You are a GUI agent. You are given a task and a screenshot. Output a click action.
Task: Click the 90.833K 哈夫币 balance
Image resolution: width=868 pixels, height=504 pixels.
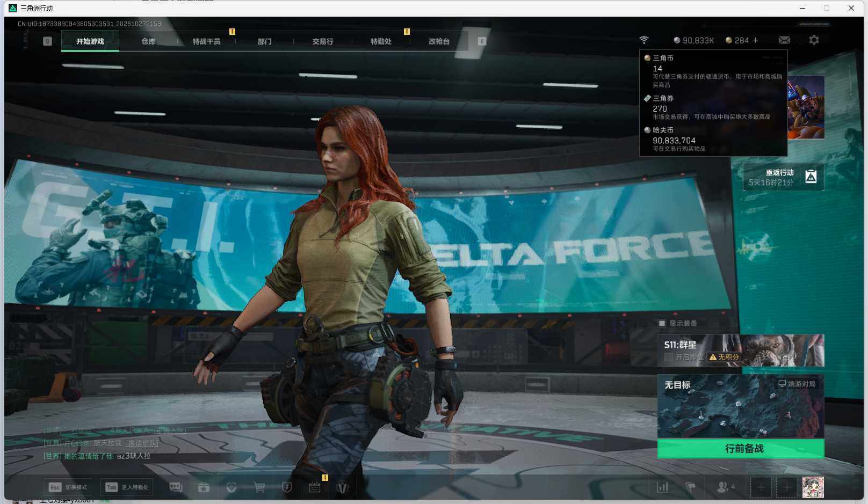(x=694, y=40)
